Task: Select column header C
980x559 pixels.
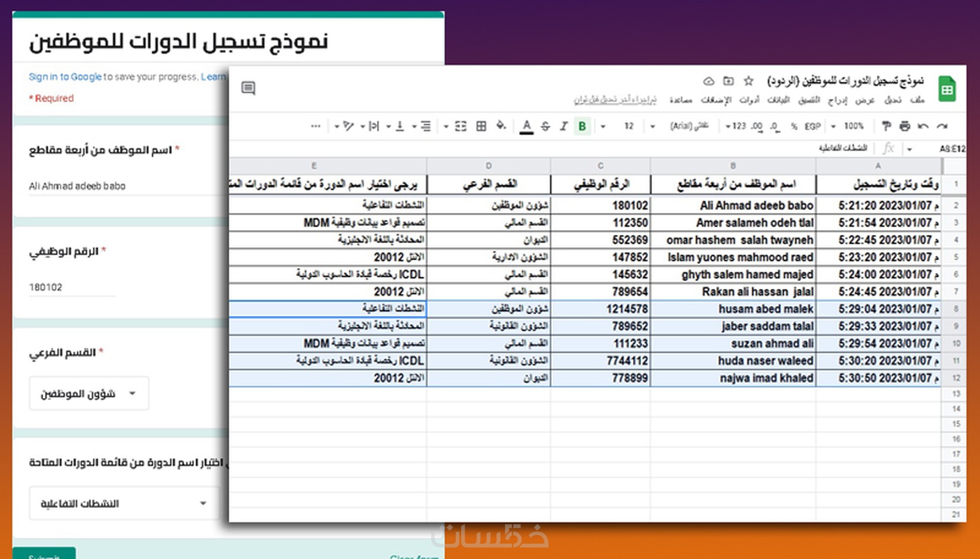Action: [600, 165]
